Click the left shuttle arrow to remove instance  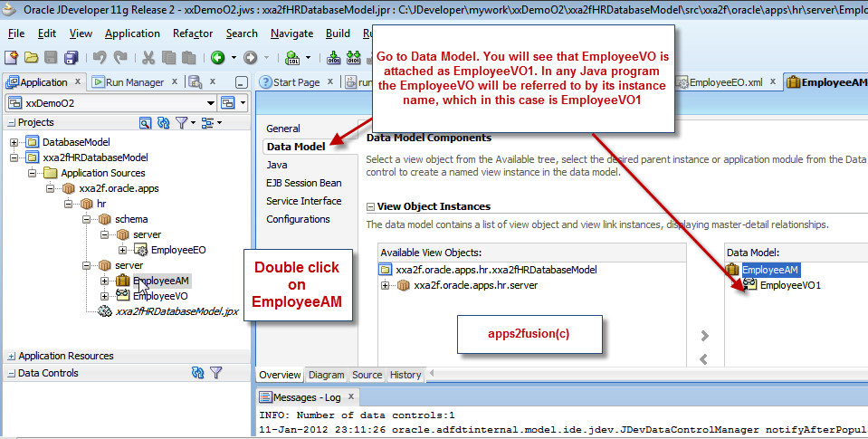(x=703, y=359)
